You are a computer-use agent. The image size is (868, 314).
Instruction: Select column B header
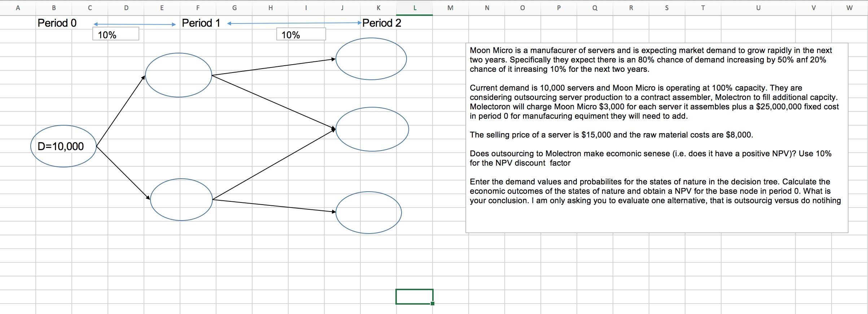click(54, 8)
